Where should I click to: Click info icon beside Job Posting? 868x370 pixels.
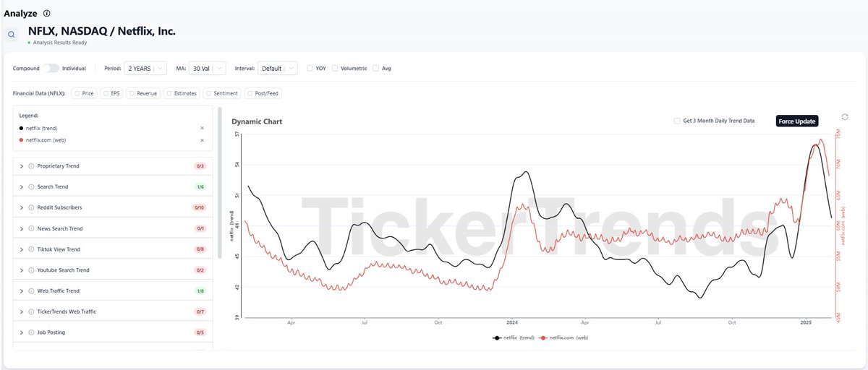click(x=32, y=332)
